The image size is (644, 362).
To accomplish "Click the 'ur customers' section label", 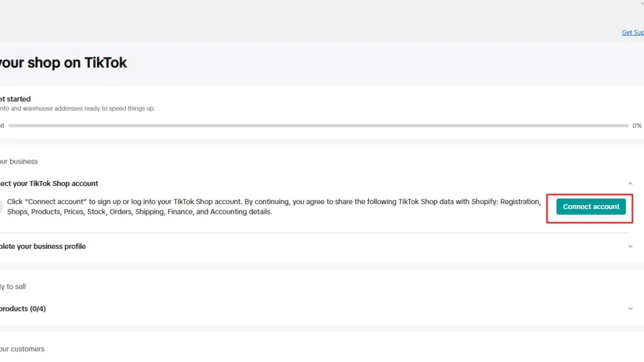I will 22,349.
